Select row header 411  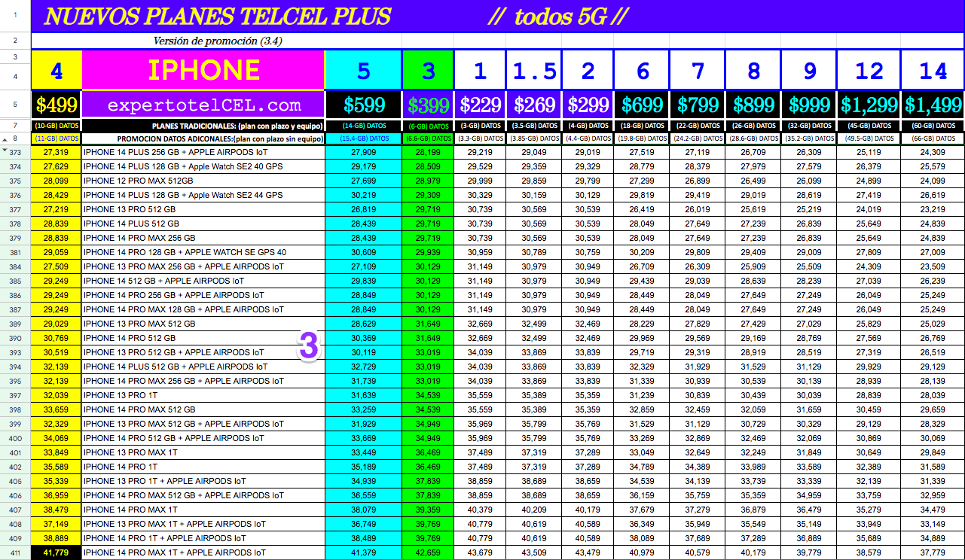tap(15, 552)
